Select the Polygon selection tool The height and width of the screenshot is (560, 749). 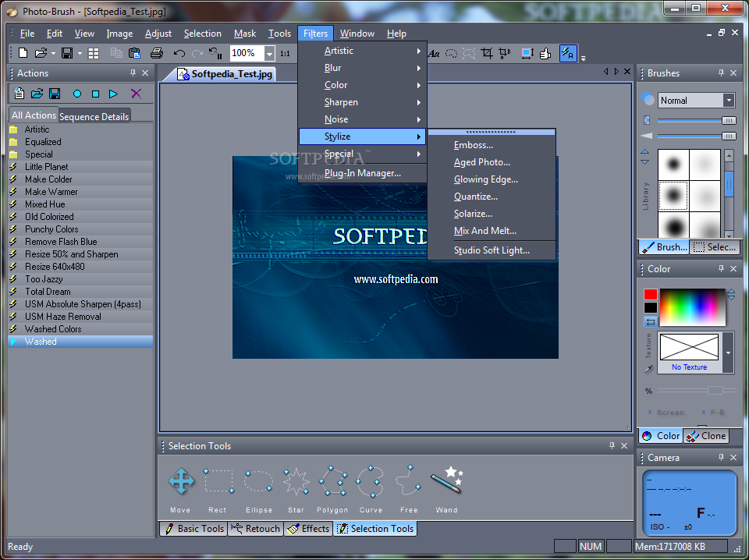coord(332,481)
